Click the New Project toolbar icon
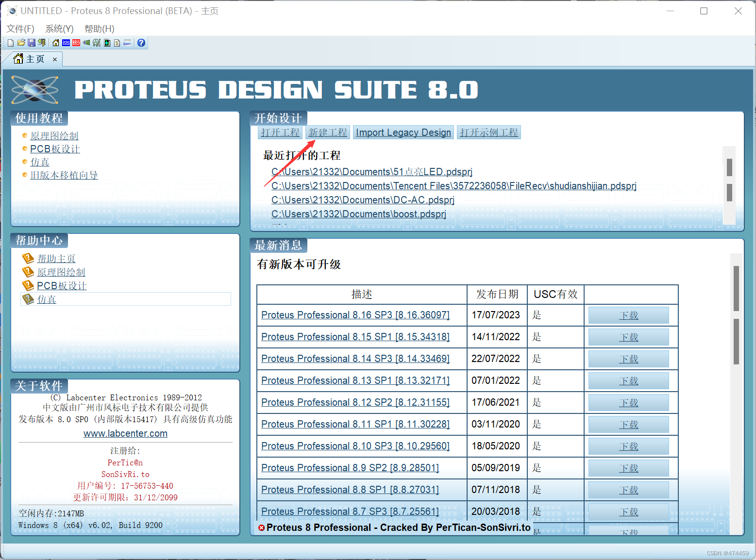 11,43
